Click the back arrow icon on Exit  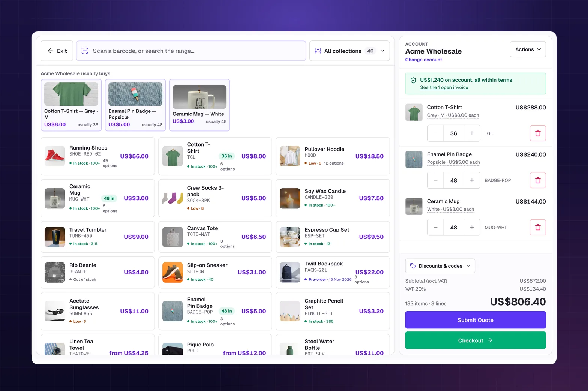50,51
